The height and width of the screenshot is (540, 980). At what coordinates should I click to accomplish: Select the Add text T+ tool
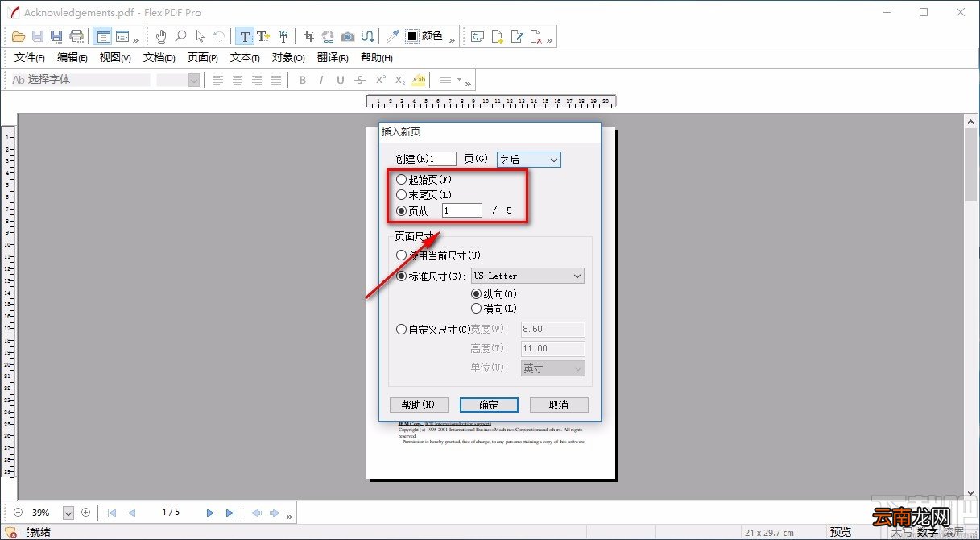[263, 36]
